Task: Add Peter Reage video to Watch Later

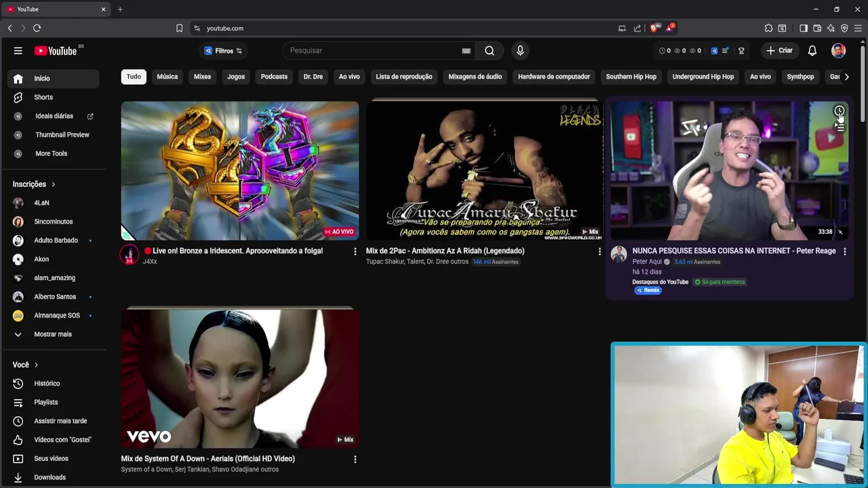Action: [x=840, y=112]
